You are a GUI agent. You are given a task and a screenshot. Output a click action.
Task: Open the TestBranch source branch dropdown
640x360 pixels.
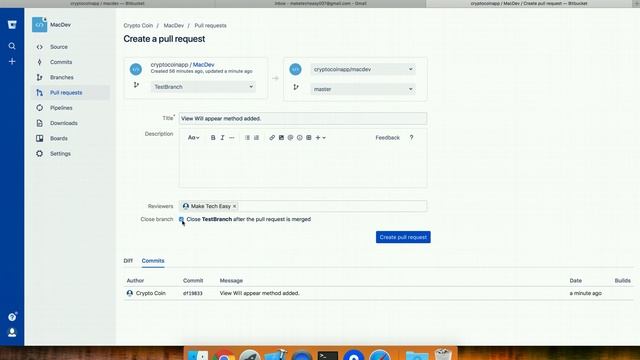[x=203, y=87]
